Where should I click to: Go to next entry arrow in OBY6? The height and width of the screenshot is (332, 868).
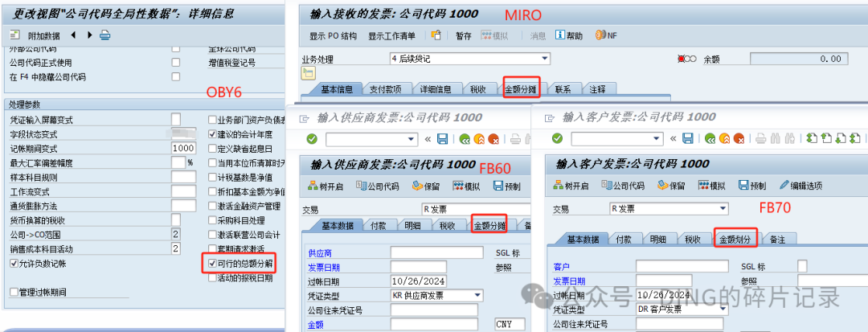point(89,35)
